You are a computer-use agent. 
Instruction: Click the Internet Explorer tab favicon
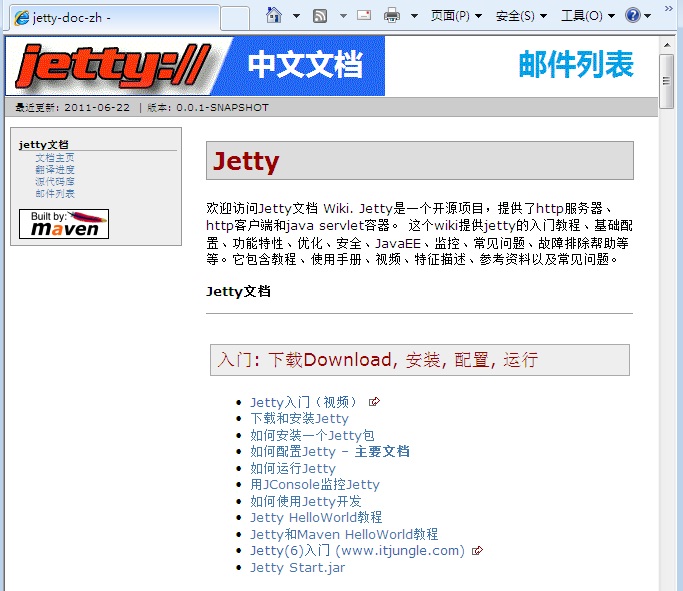[x=22, y=18]
